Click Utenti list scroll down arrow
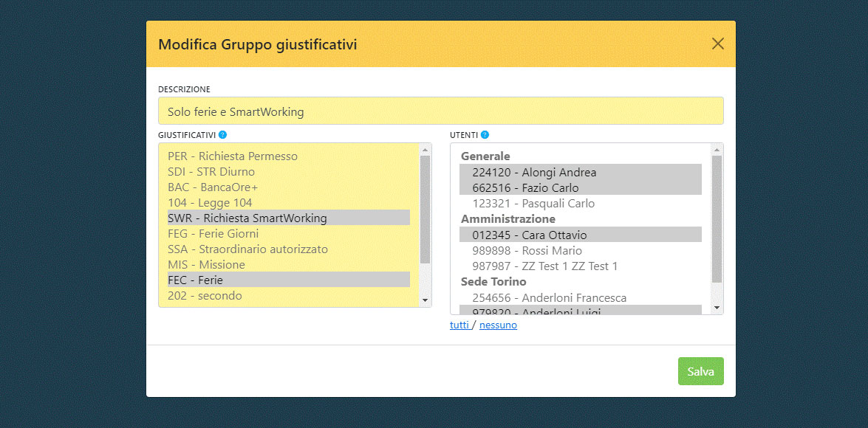Viewport: 868px width, 428px height. [x=717, y=307]
